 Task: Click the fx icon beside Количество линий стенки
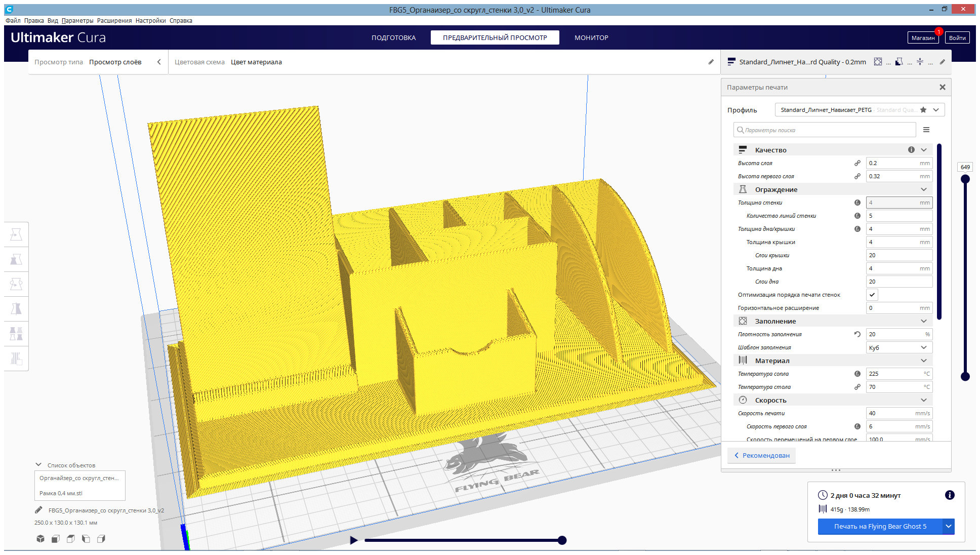[858, 216]
